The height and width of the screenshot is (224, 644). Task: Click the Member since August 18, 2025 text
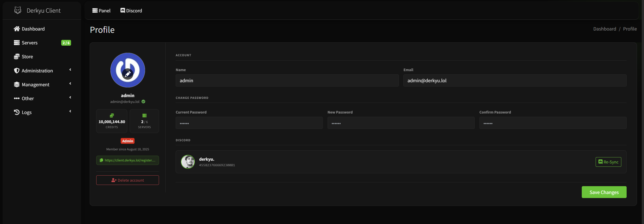tap(128, 149)
